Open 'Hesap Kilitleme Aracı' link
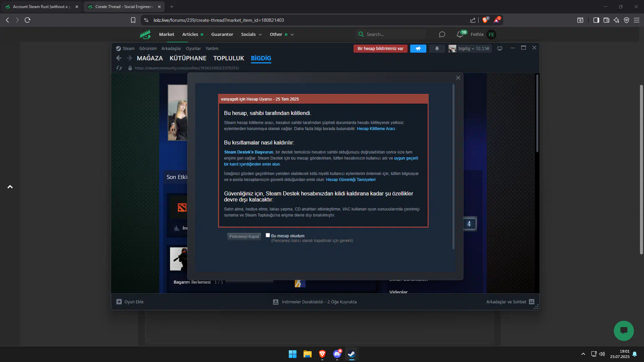The width and height of the screenshot is (644, 362). coord(376,129)
